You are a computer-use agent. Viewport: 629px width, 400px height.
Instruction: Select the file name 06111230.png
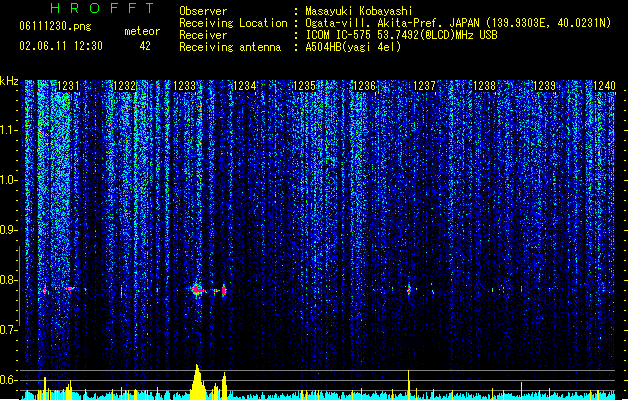[55, 27]
